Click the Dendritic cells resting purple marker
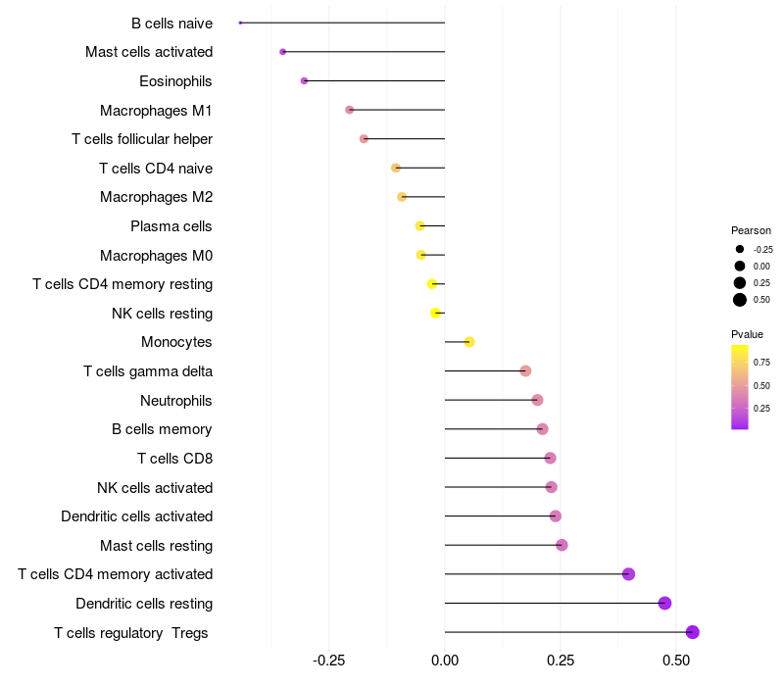Viewport: 784px width, 686px height. pos(664,603)
